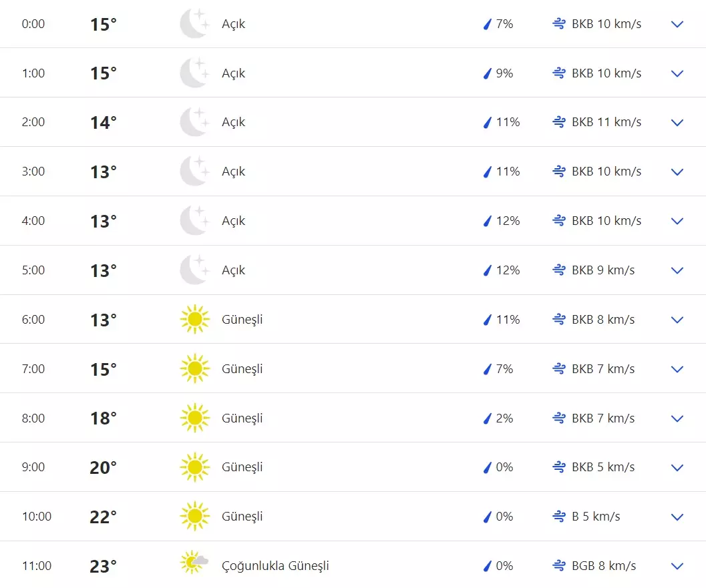Expand the 0:00 hourly forecast details
This screenshot has height=588, width=706.
point(677,25)
